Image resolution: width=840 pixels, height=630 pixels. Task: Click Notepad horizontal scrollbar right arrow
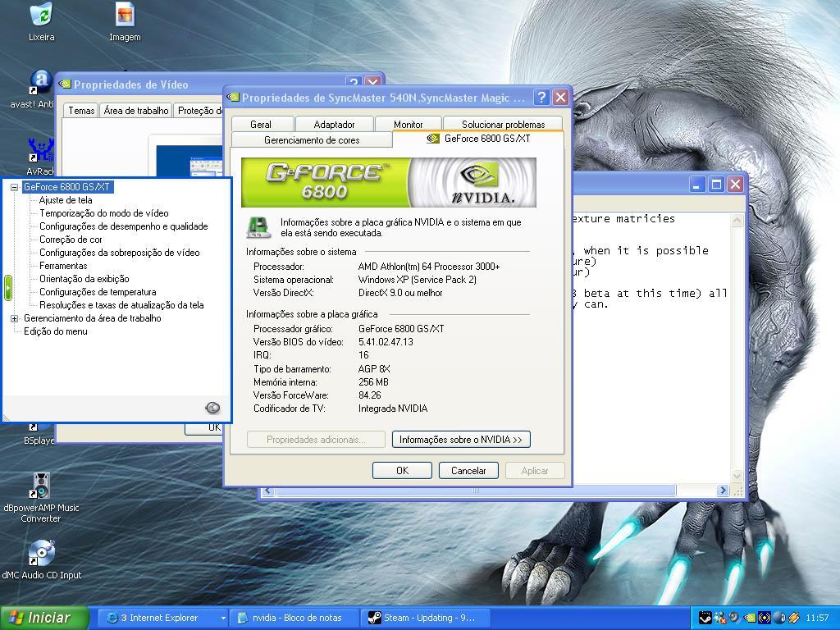(723, 491)
